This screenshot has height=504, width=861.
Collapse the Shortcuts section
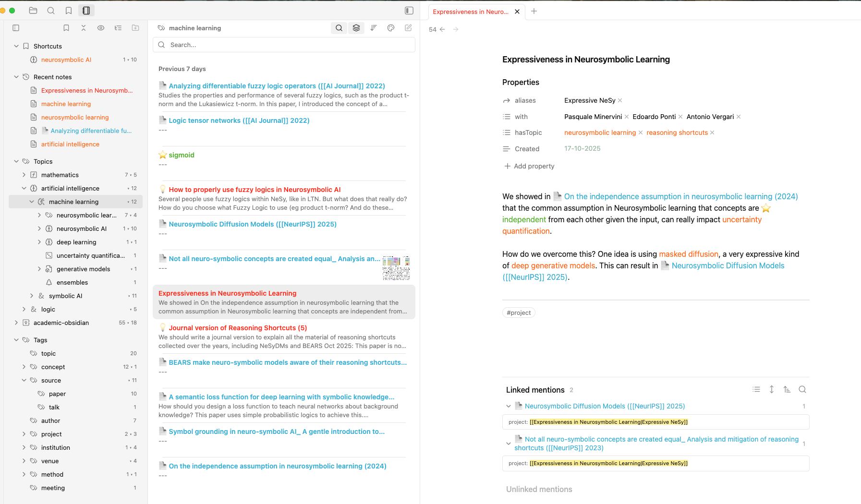click(x=16, y=46)
